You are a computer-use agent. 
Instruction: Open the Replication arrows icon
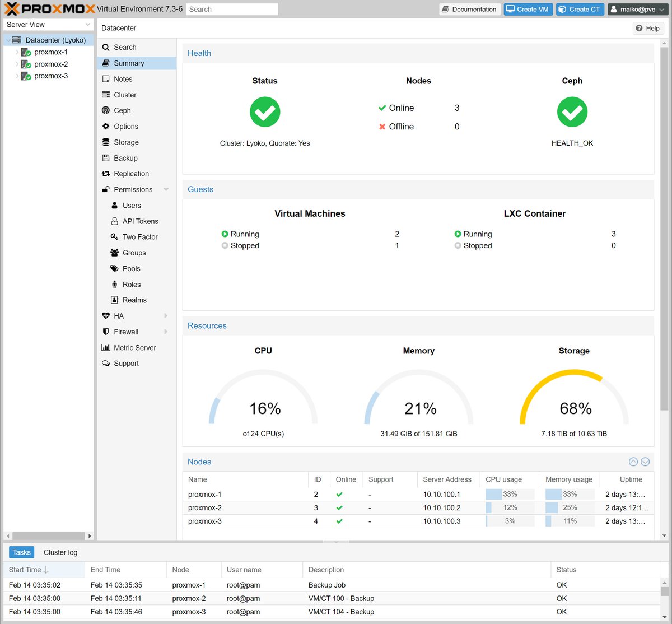pyautogui.click(x=106, y=174)
